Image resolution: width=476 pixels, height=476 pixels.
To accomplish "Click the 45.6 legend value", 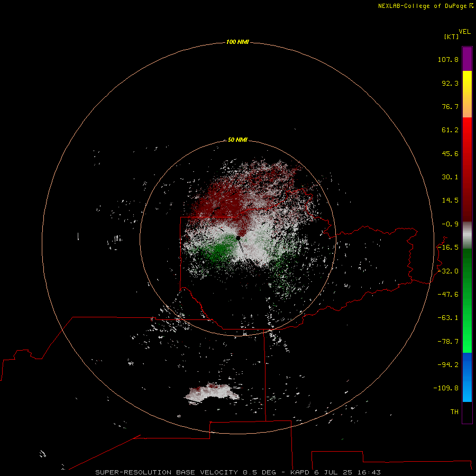I will tap(450, 153).
